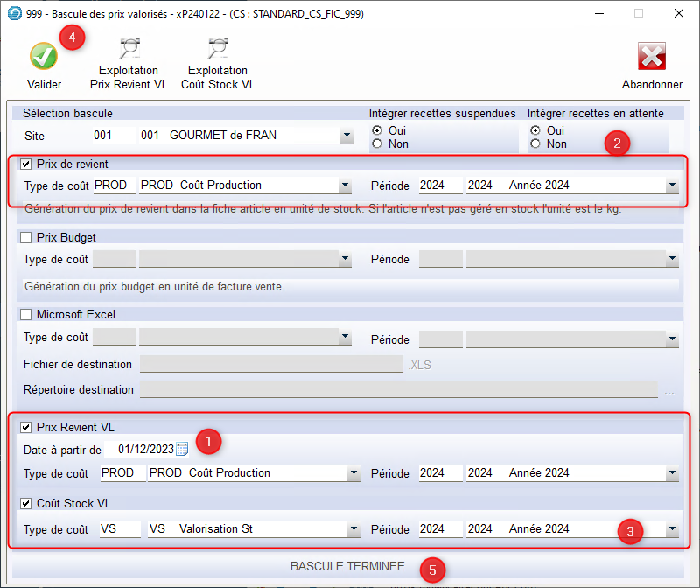Enable the Microsoft Excel checkbox
The image size is (700, 588).
[25, 314]
